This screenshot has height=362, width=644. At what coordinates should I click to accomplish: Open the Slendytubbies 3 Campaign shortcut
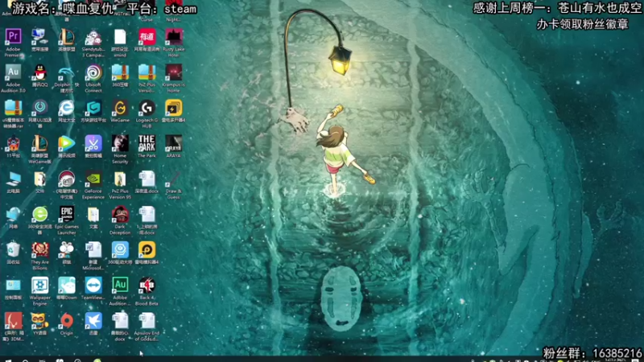[x=93, y=37]
